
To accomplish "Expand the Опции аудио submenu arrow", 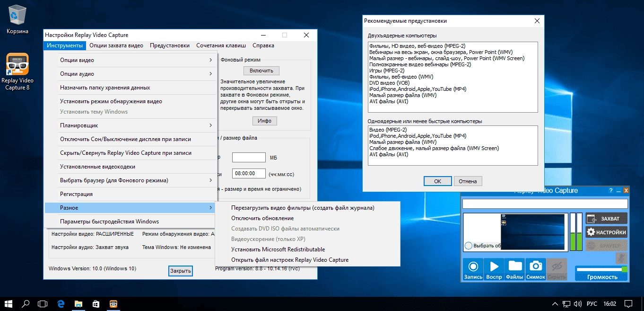I will tap(210, 74).
